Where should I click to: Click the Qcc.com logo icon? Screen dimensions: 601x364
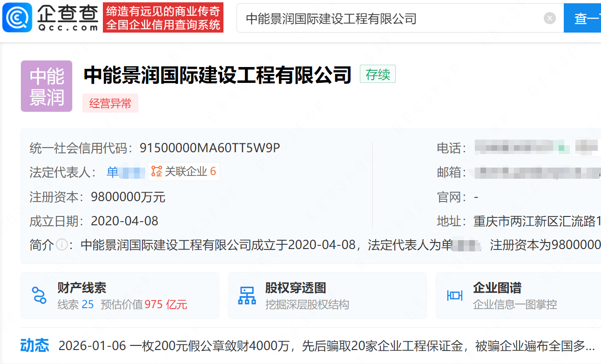coord(18,18)
